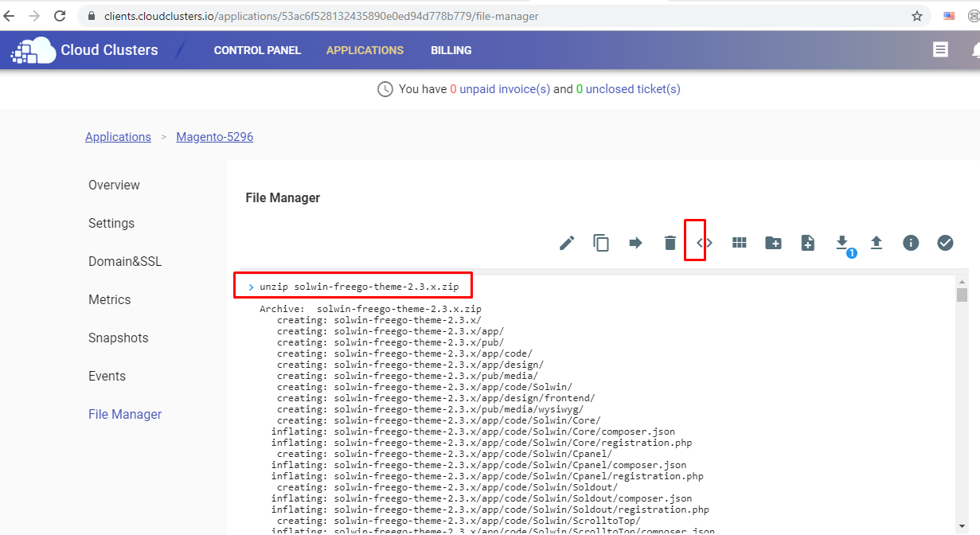Screen dimensions: 980x535
Task: Switch to grid view icon
Action: (x=739, y=243)
